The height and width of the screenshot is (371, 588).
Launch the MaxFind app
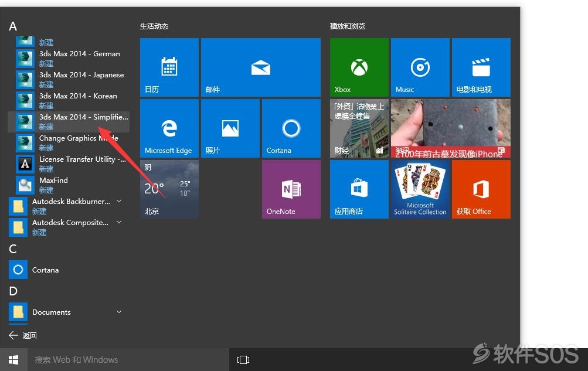pos(69,185)
